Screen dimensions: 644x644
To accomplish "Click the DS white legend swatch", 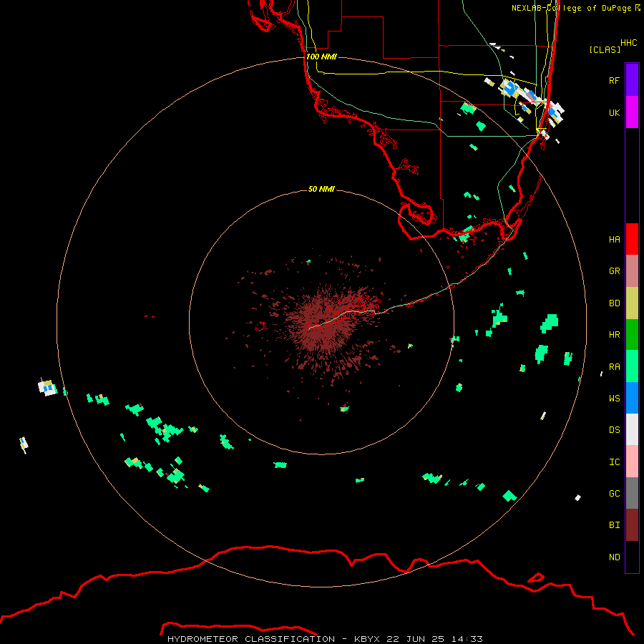I will pyautogui.click(x=632, y=429).
